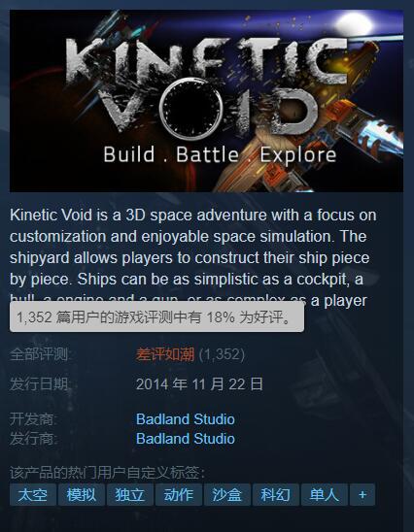414x532 pixels.
Task: Open the 模拟 tag
Action: 82,495
